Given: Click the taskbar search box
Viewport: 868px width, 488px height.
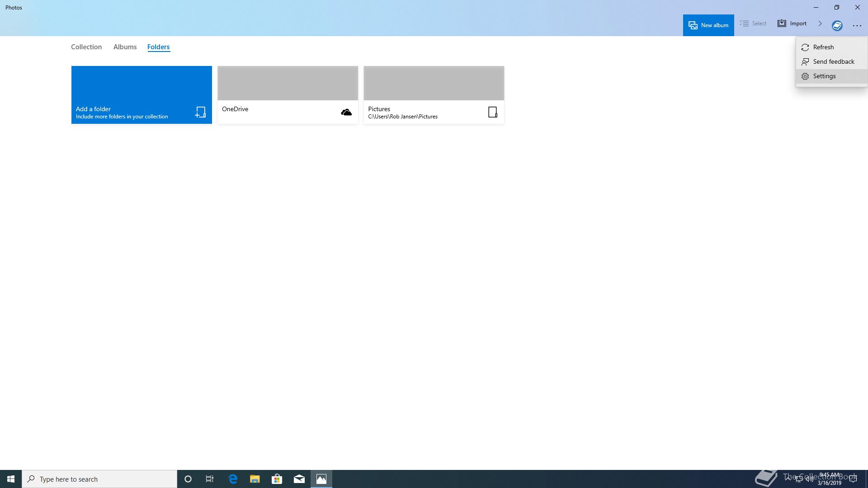Looking at the screenshot, I should [99, 479].
